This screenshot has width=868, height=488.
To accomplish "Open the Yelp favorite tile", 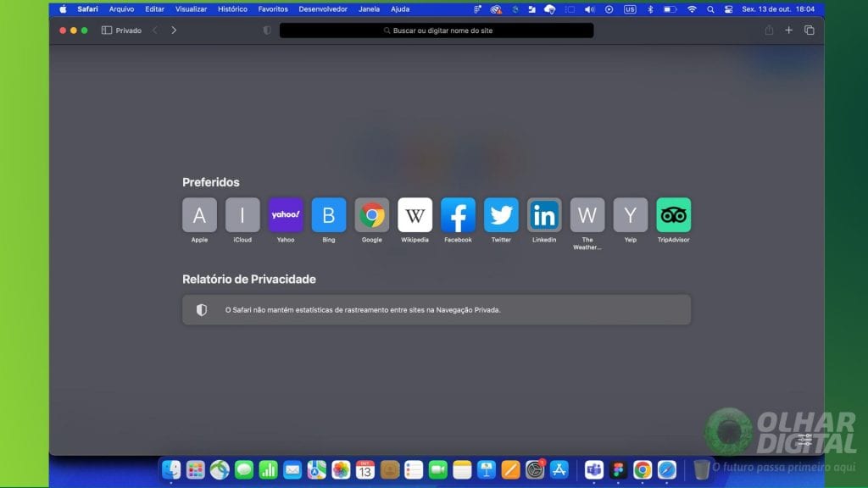I will point(631,214).
